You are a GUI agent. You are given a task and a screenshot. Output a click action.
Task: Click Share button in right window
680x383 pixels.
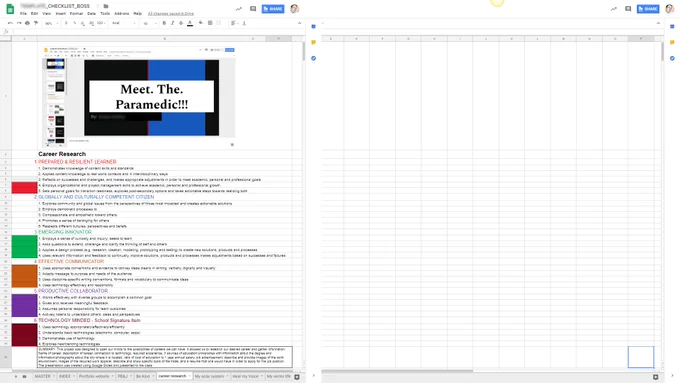648,9
